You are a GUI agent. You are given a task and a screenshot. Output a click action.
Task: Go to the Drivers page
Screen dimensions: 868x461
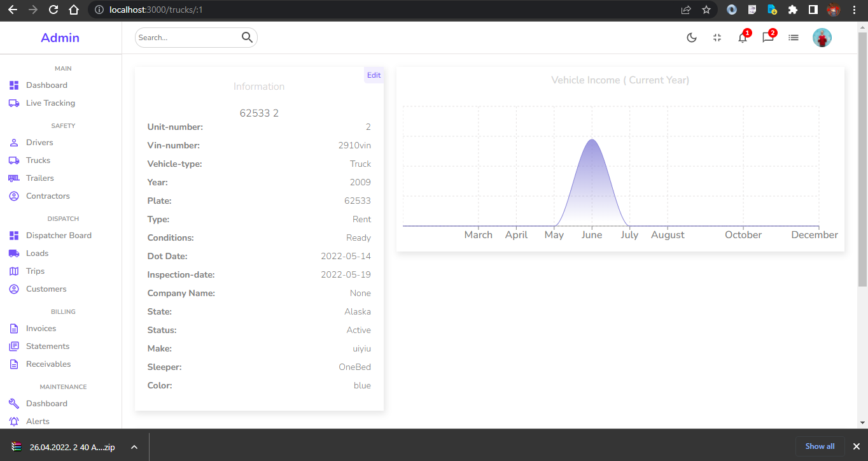tap(39, 143)
